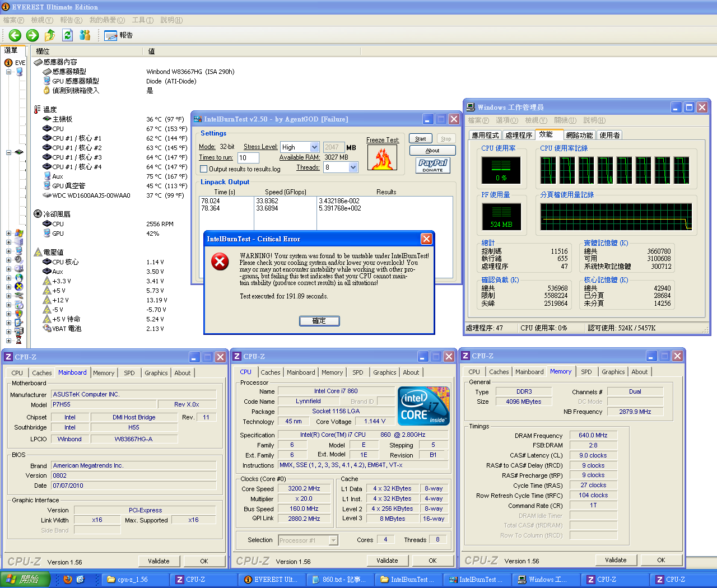Viewport: 717px width, 588px height.
Task: Click EVEREST refresh toolbar icon
Action: [68, 35]
